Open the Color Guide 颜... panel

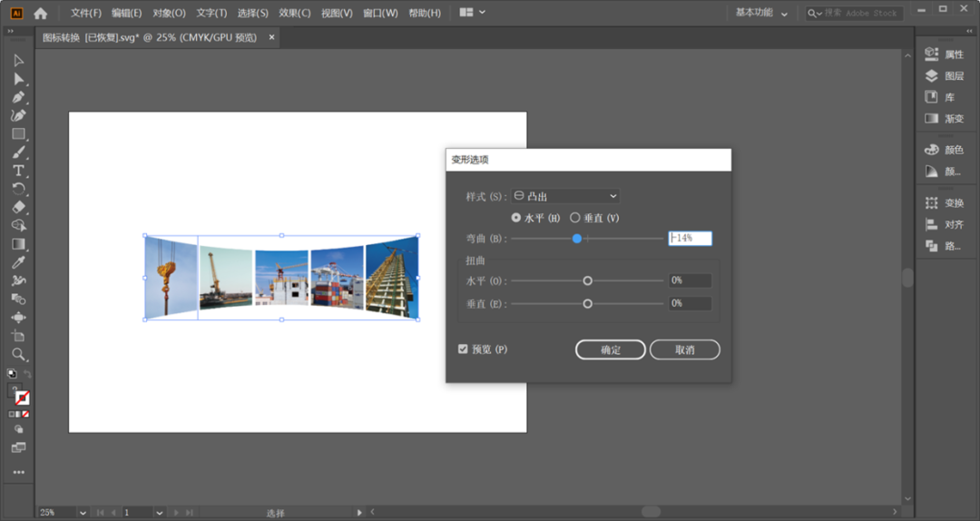(x=943, y=171)
